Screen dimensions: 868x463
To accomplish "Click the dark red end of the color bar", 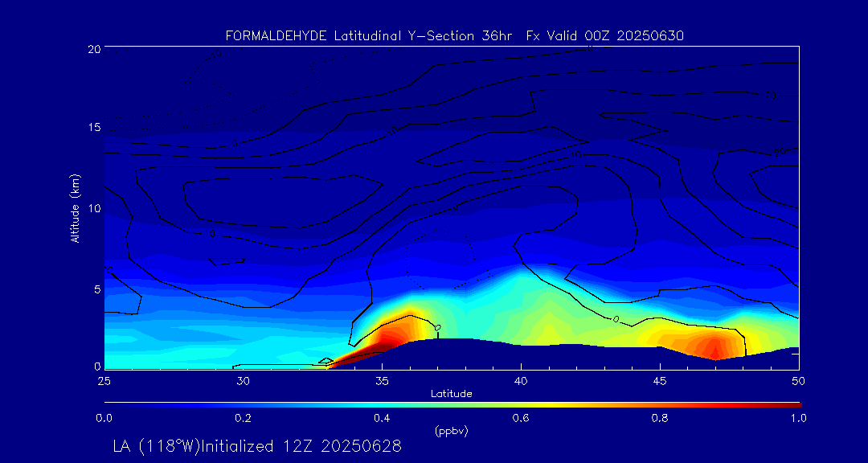I will (789, 405).
